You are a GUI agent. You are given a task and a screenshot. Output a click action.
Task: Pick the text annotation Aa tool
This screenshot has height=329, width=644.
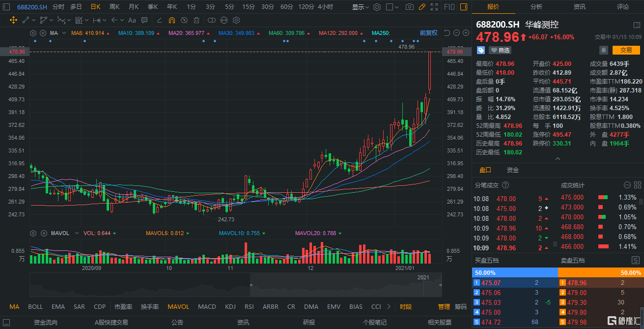pyautogui.click(x=132, y=20)
